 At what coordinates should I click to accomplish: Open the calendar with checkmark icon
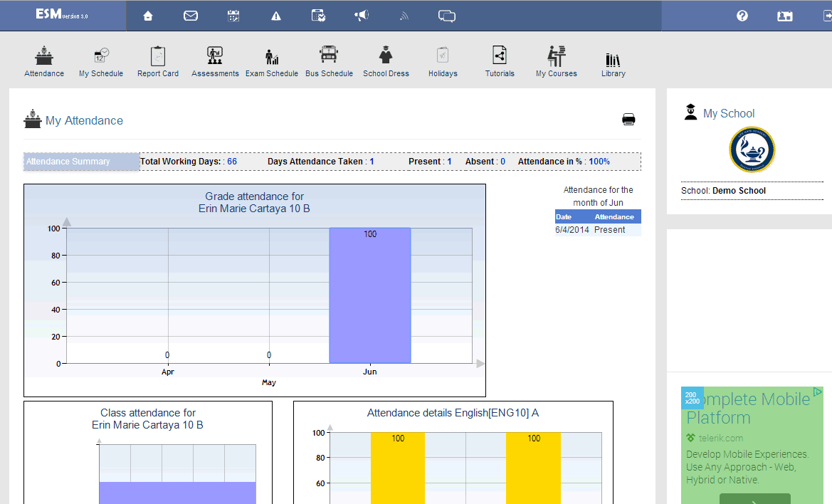[x=318, y=16]
